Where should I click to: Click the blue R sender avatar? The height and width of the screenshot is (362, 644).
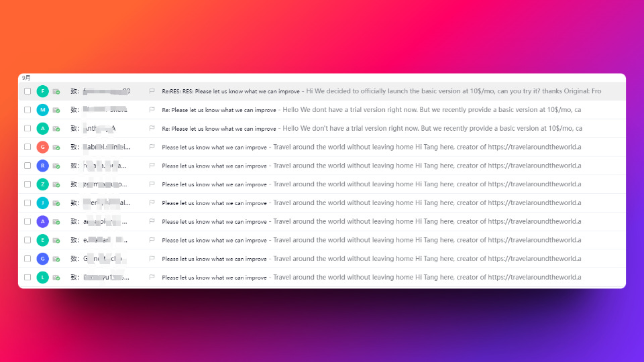pos(43,166)
